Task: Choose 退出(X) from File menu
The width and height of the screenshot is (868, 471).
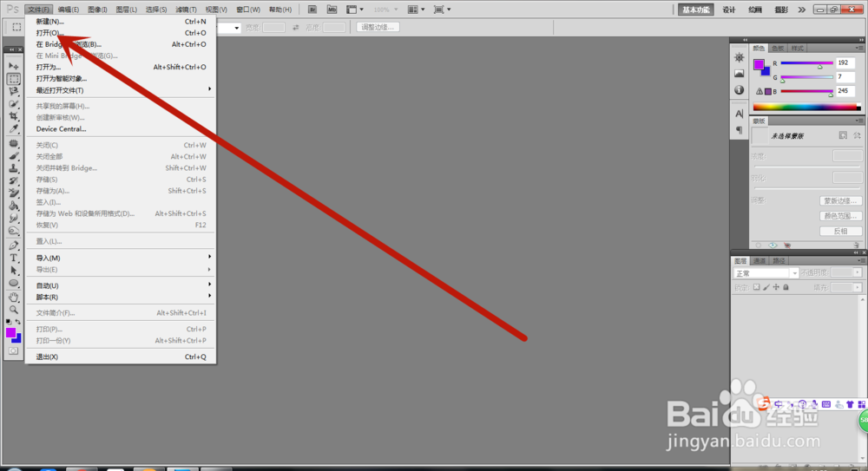Action: point(121,357)
